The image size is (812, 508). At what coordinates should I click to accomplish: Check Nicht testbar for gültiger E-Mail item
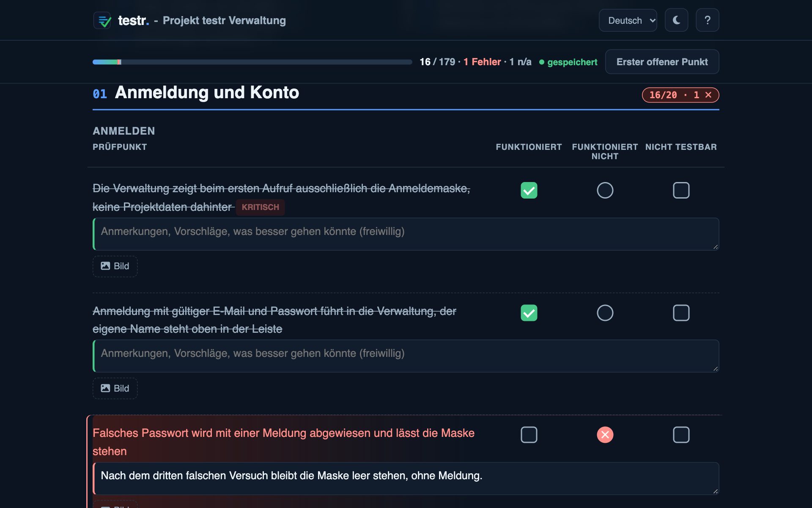click(681, 313)
